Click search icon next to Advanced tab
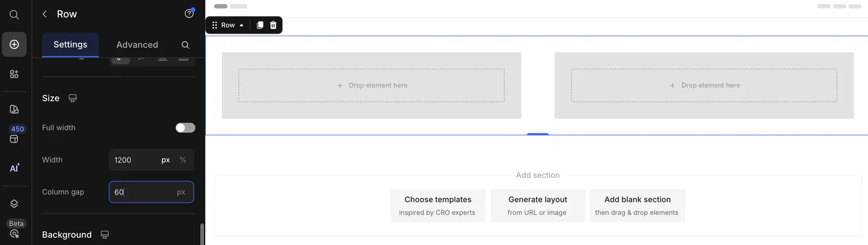This screenshot has height=245, width=868. 185,45
